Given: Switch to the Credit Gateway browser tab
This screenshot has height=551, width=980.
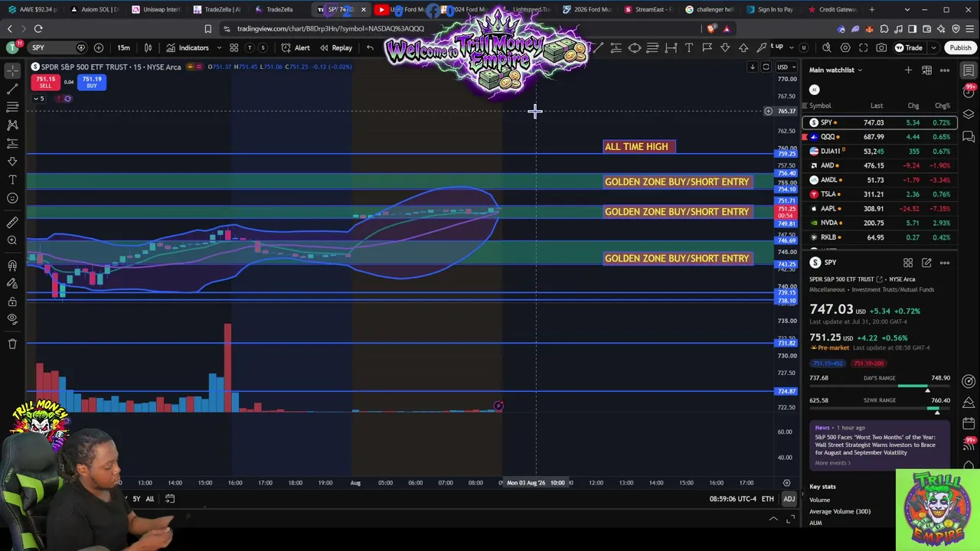Looking at the screenshot, I should point(831,9).
